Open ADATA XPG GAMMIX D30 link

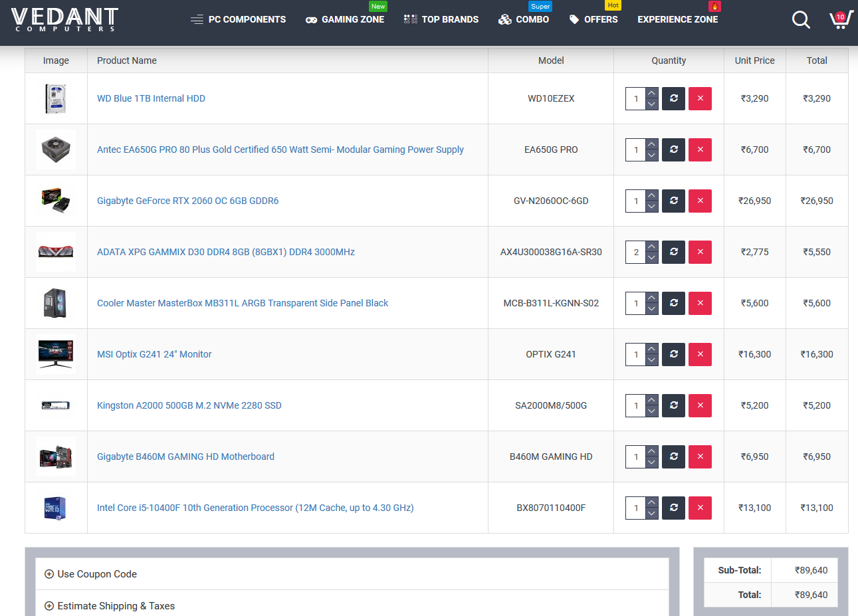click(x=226, y=252)
